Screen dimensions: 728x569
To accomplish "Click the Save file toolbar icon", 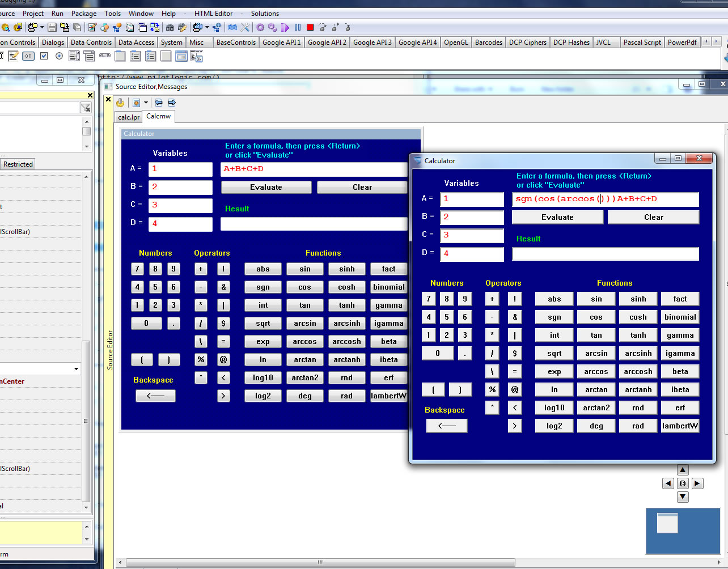I will point(52,27).
